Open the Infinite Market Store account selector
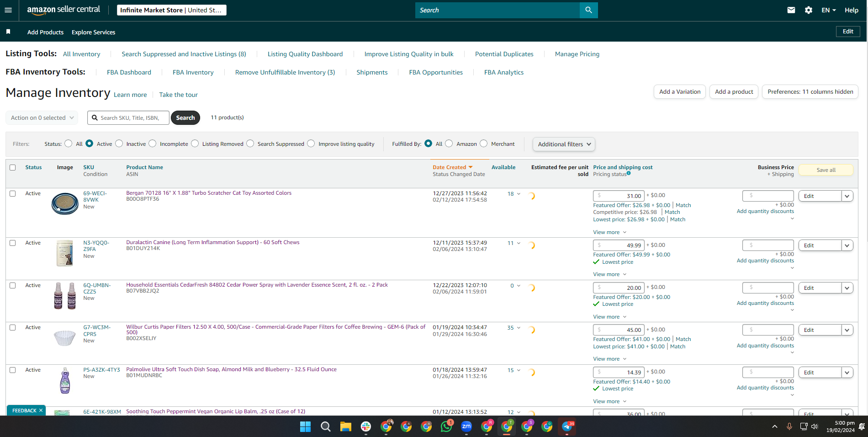This screenshot has height=437, width=868. click(x=171, y=10)
